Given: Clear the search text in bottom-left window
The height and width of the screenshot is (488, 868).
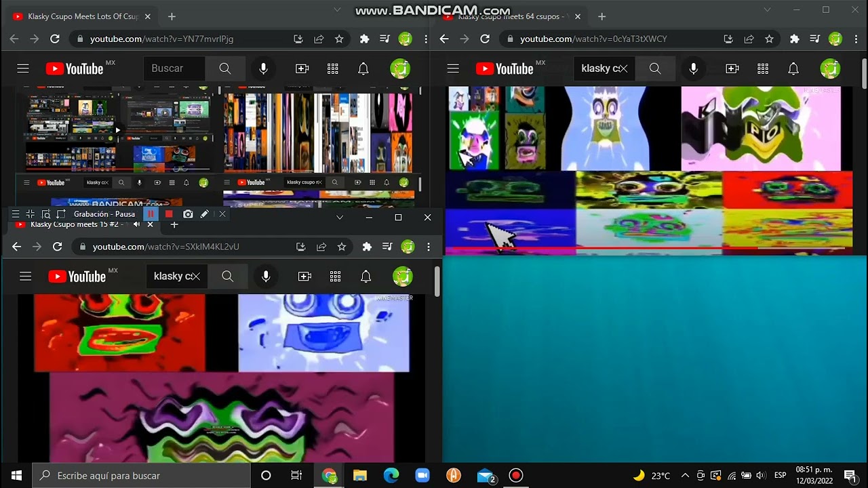Looking at the screenshot, I should tap(195, 276).
